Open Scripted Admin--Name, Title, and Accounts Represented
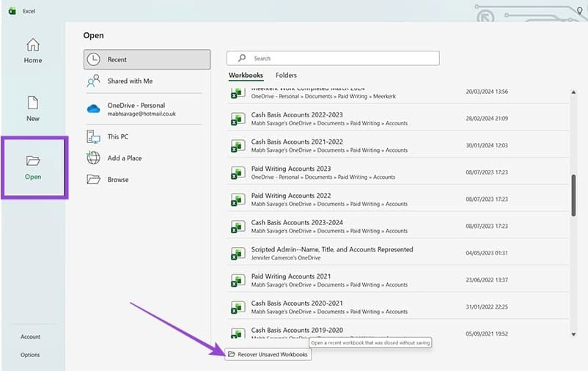Image resolution: width=588 pixels, height=371 pixels. coord(398,254)
